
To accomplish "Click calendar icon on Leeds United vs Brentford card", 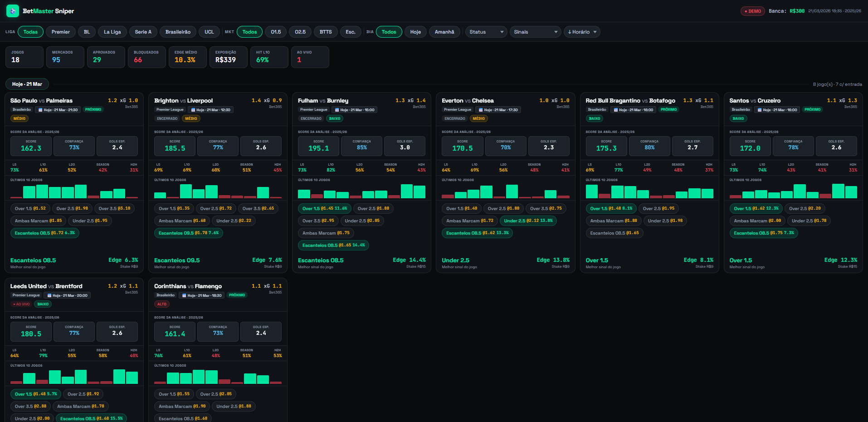I will pos(49,295).
